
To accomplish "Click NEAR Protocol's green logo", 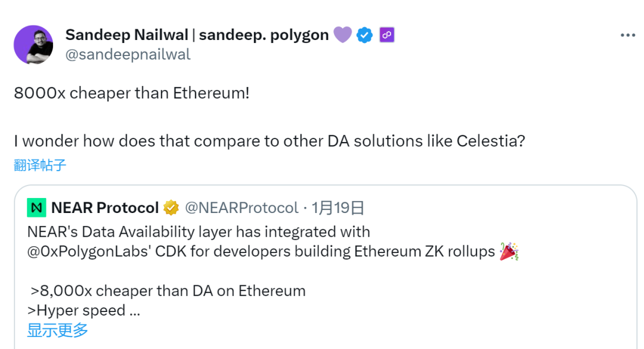I will coord(36,208).
